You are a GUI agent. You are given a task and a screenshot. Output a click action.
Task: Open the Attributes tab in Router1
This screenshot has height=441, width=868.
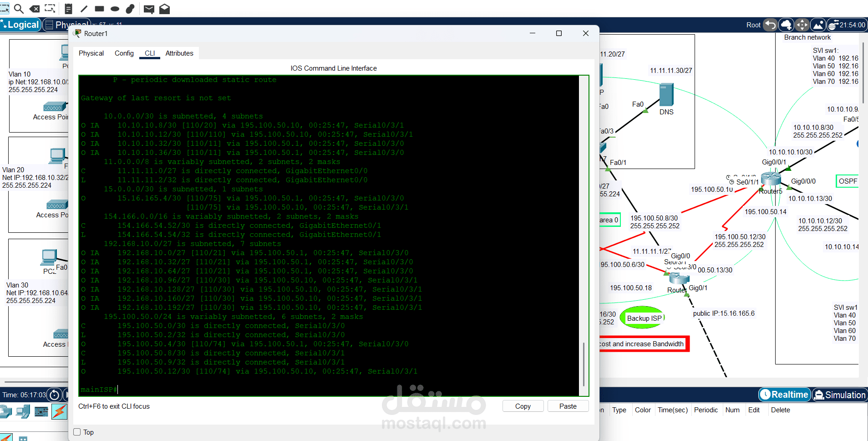(179, 53)
